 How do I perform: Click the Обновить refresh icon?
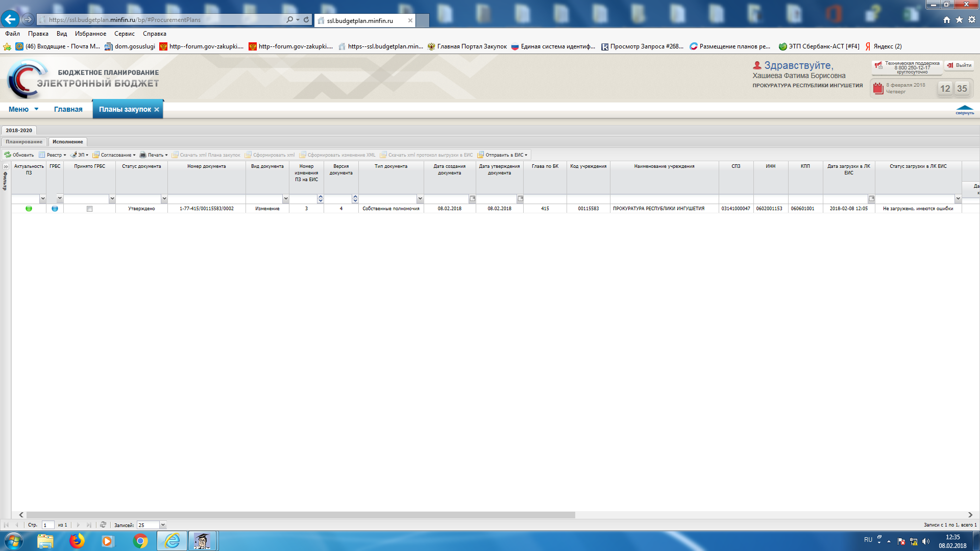click(8, 155)
